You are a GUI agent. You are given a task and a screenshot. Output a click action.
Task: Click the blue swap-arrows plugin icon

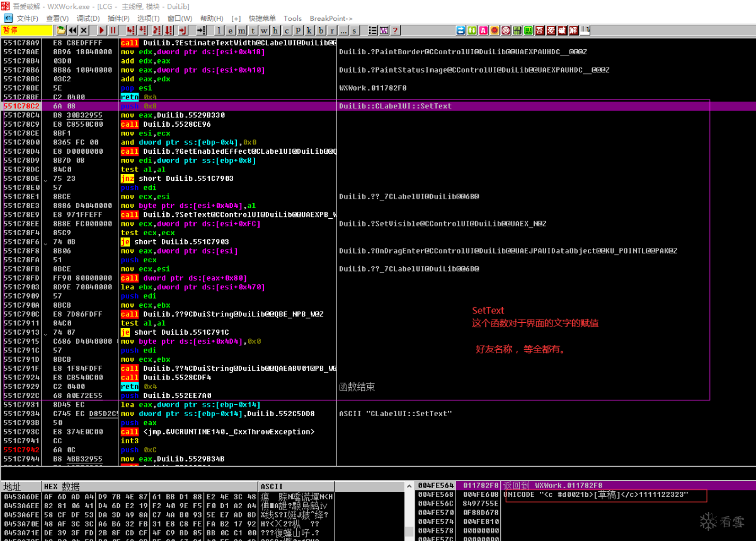coord(461,30)
